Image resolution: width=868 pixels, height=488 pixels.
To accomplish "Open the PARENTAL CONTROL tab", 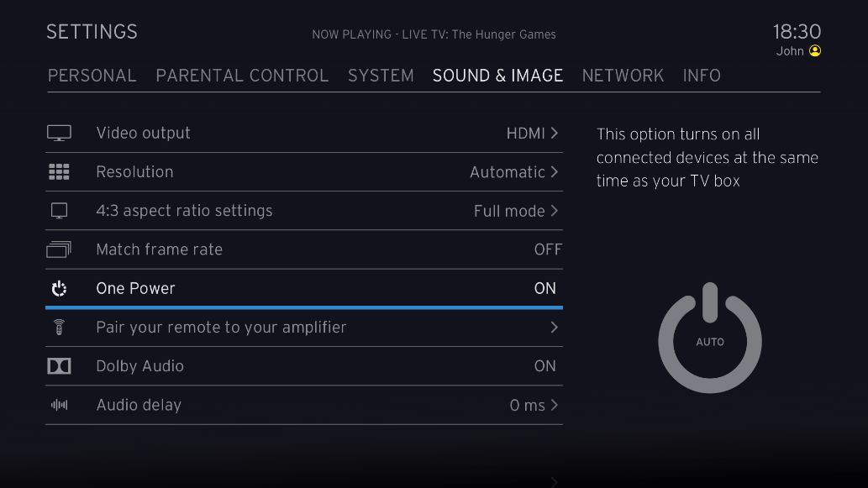I will [x=242, y=76].
